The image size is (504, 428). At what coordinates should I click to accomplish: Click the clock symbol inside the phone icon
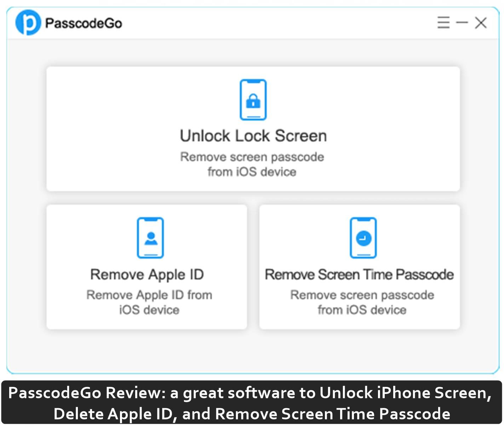point(363,238)
